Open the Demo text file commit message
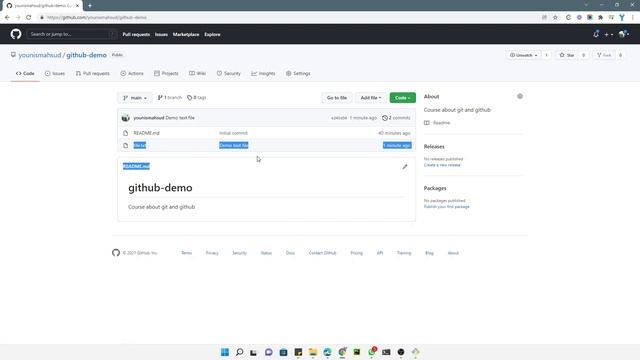This screenshot has height=360, width=640. (x=233, y=145)
